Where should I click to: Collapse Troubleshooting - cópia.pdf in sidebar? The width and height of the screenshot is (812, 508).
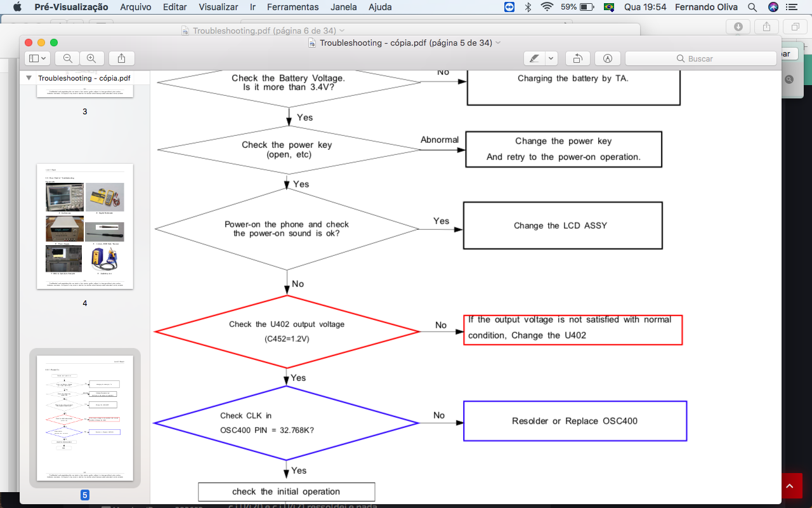click(x=29, y=78)
